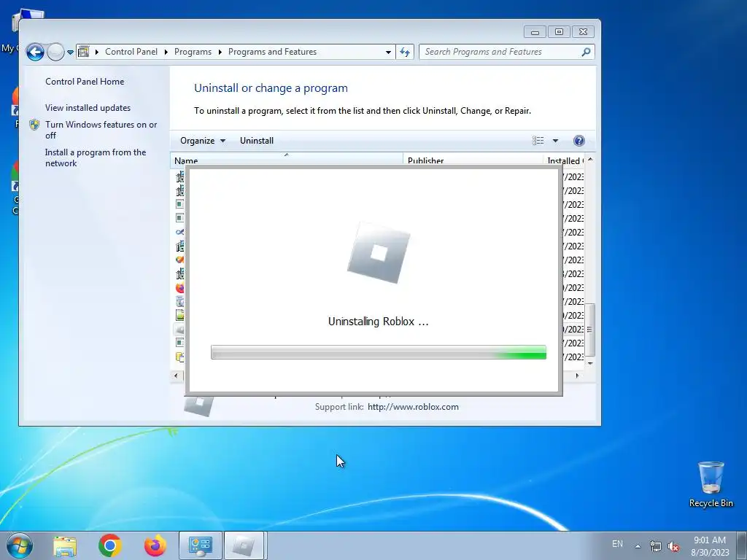Sort the list by Name column
Viewport: 747px width, 560px height.
coord(286,160)
